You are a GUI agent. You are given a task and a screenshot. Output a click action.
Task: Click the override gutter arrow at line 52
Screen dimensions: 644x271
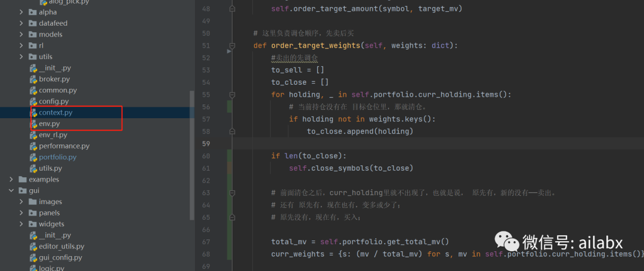pyautogui.click(x=229, y=51)
